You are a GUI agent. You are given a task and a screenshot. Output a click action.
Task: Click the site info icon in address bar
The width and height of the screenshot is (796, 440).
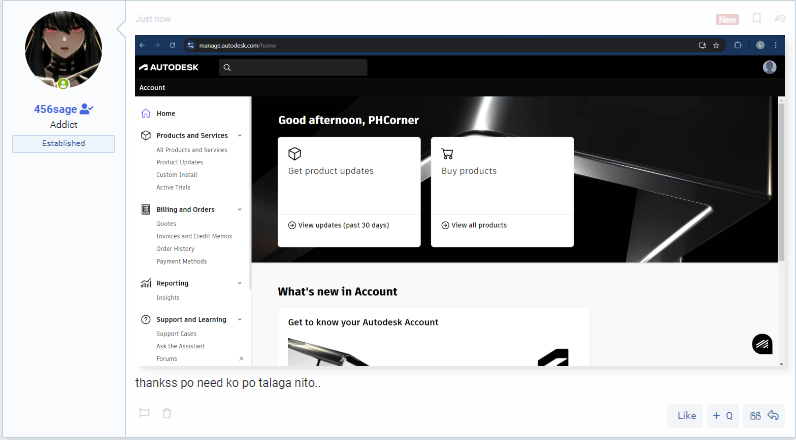190,45
